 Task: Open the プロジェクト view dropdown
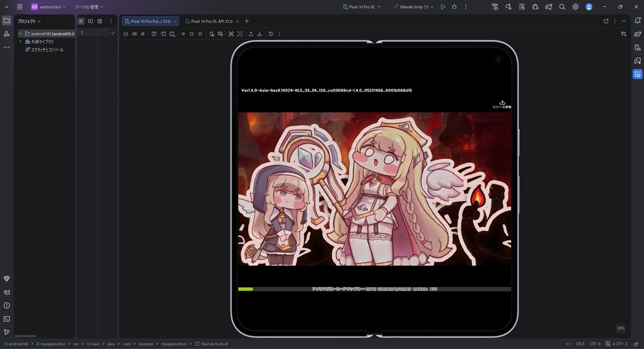tap(29, 21)
